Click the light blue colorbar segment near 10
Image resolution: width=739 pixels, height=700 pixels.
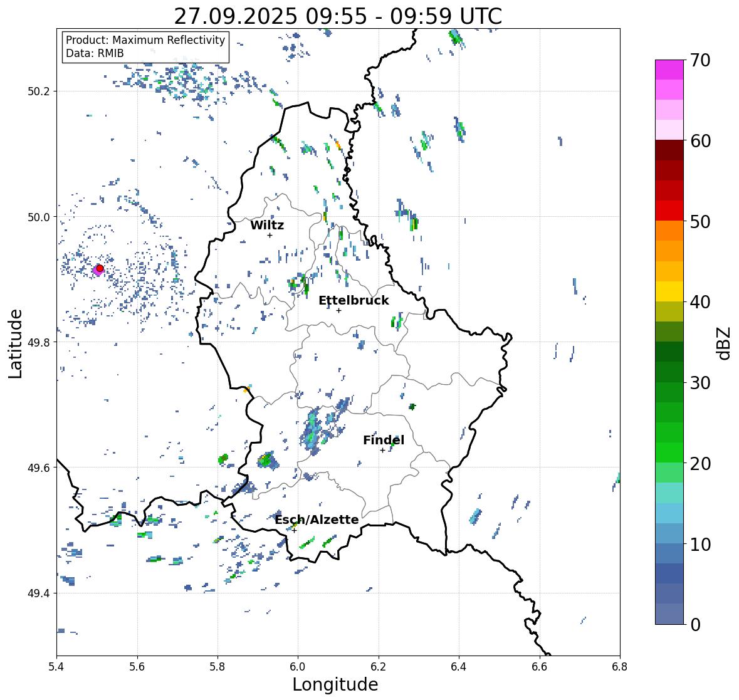pyautogui.click(x=669, y=533)
